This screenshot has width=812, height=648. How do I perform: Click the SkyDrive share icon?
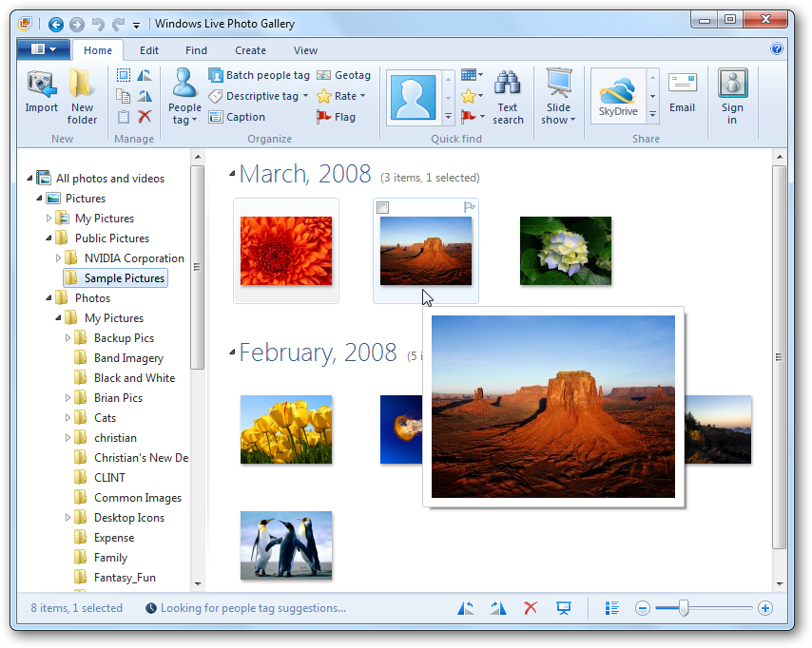pyautogui.click(x=618, y=96)
